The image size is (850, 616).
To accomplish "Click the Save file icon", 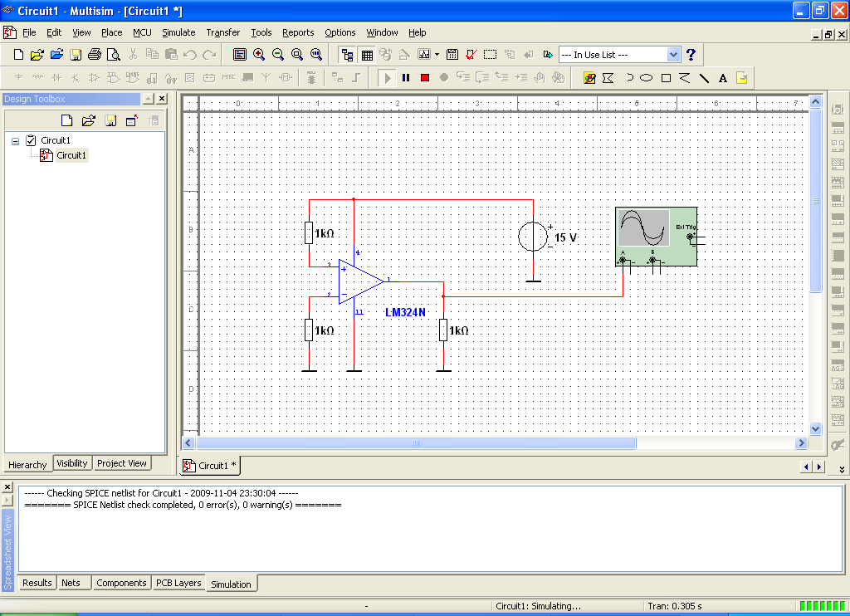I will 76,54.
